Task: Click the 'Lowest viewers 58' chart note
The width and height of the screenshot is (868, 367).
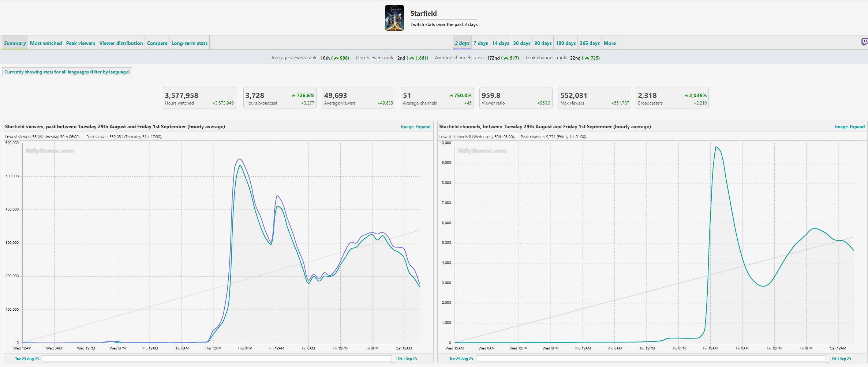Action: pos(42,137)
